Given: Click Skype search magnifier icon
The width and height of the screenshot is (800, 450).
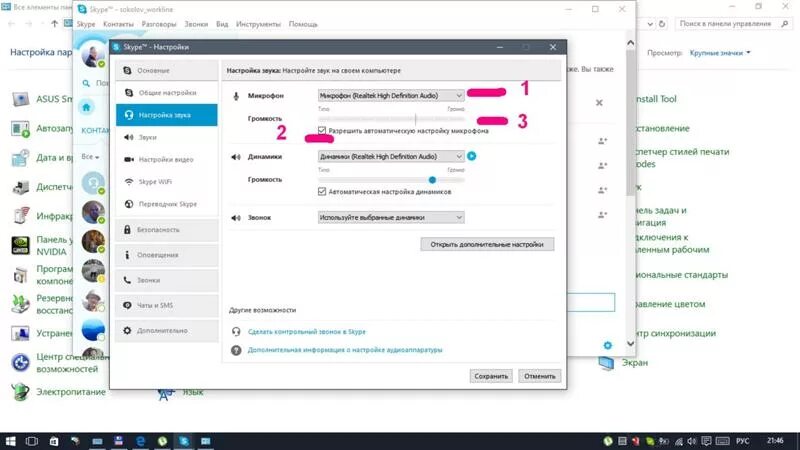Looking at the screenshot, I should point(86,83).
